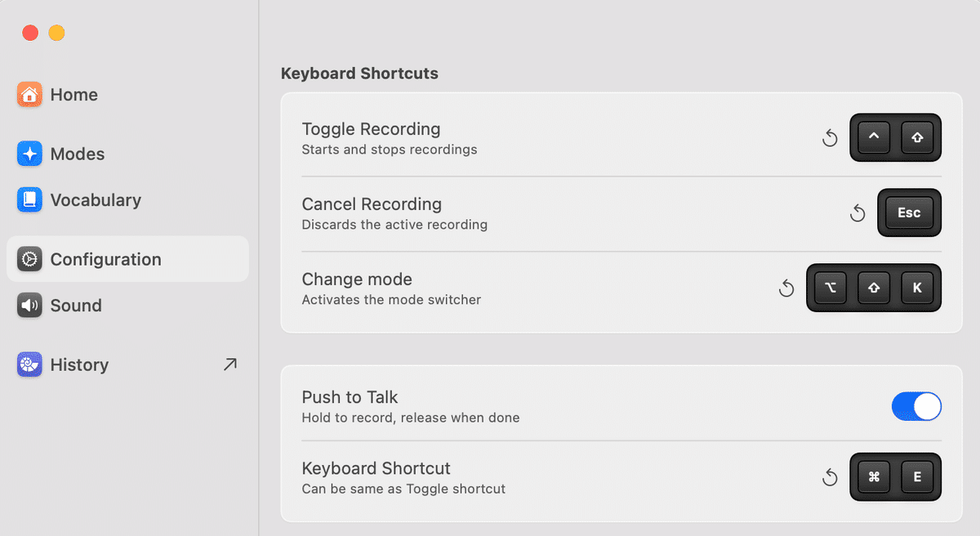Edit the Change mode shortcut keys
This screenshot has height=536, width=980.
(x=874, y=288)
